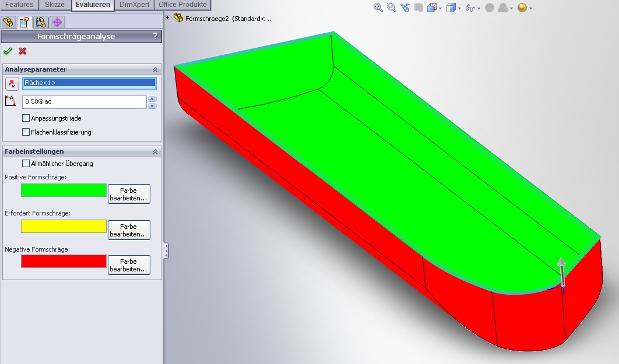Image resolution: width=619 pixels, height=364 pixels.
Task: Edit color for Erfordert Formschräge
Action: [129, 230]
